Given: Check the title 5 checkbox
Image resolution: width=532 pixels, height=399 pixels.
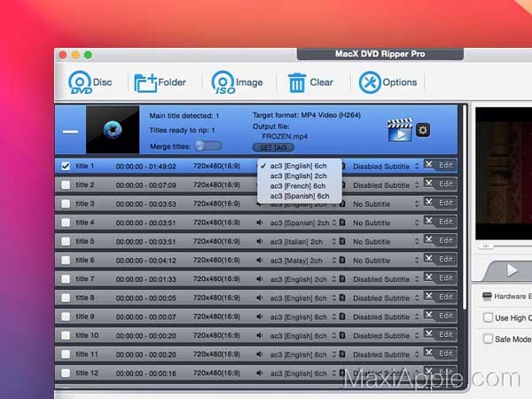Looking at the screenshot, I should tap(66, 241).
